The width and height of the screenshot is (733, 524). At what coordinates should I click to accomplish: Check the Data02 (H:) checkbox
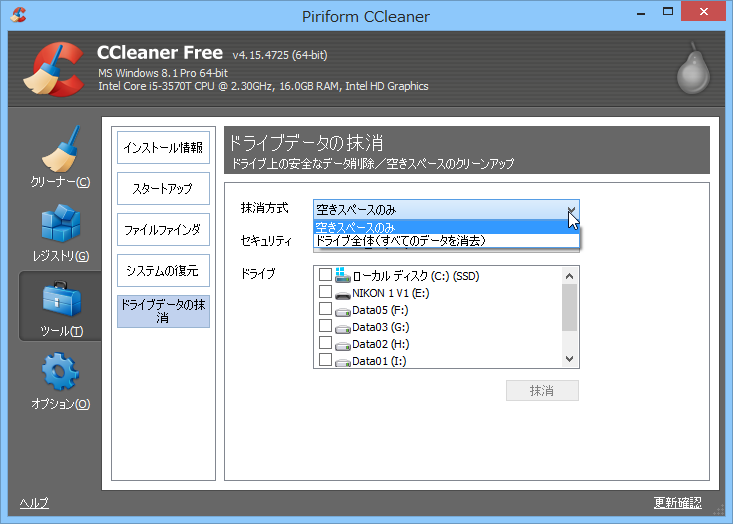pyautogui.click(x=325, y=343)
